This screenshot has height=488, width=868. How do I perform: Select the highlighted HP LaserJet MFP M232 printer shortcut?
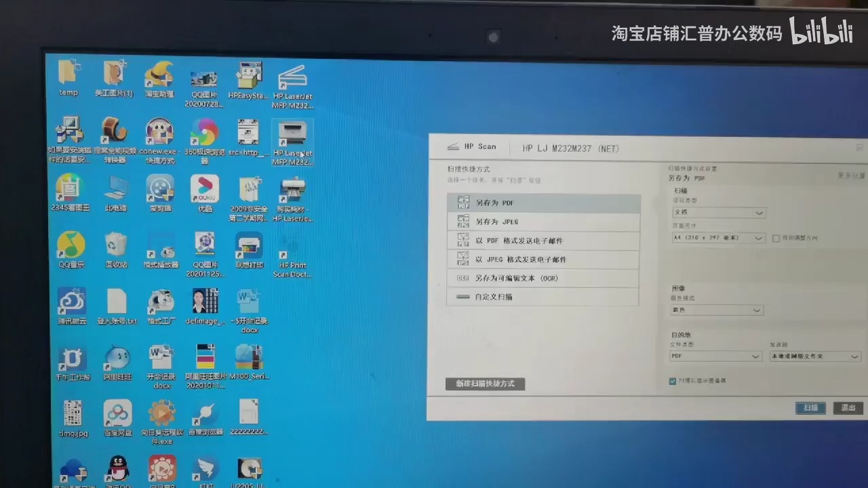[x=293, y=144]
